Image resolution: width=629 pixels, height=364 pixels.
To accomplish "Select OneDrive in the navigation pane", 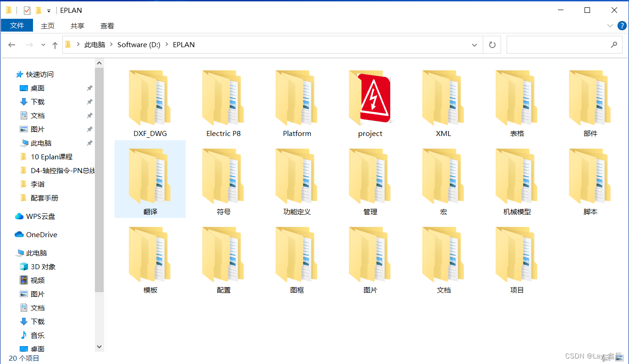I will click(41, 234).
